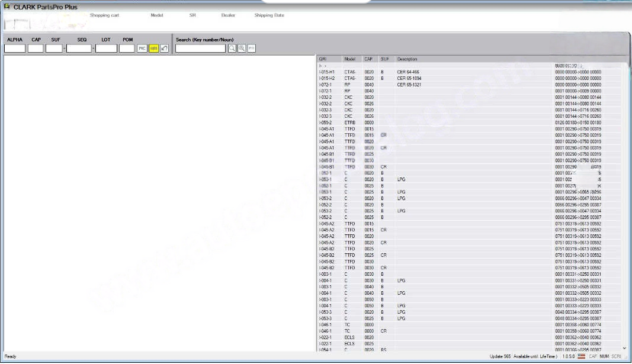The width and height of the screenshot is (632, 364).
Task: Sort the table by QRI column header
Action: [323, 59]
